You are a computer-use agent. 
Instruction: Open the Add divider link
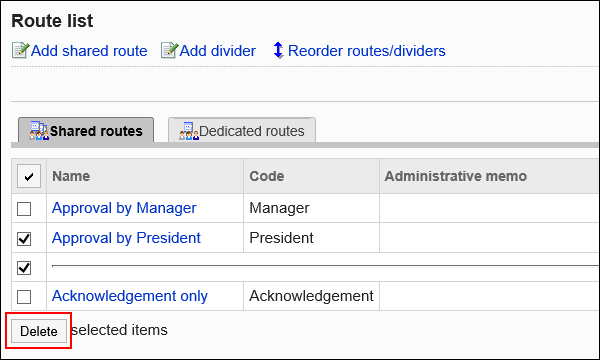coord(218,51)
